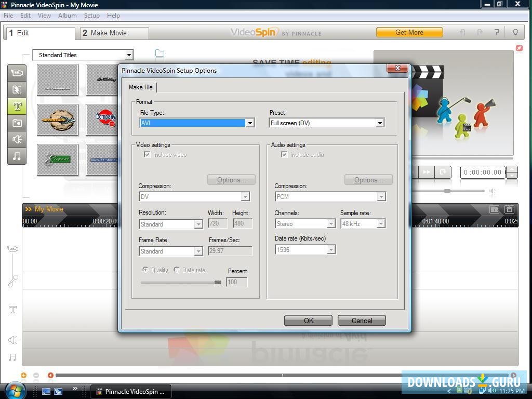Open the Channels Stereo dropdown
This screenshot has width=532, height=399.
point(305,224)
